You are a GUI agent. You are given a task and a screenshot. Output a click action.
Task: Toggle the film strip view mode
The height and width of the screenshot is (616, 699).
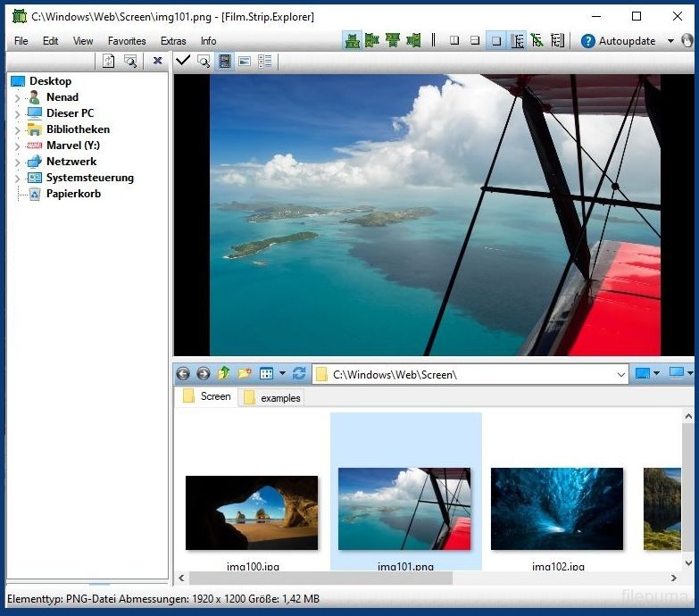tap(225, 61)
